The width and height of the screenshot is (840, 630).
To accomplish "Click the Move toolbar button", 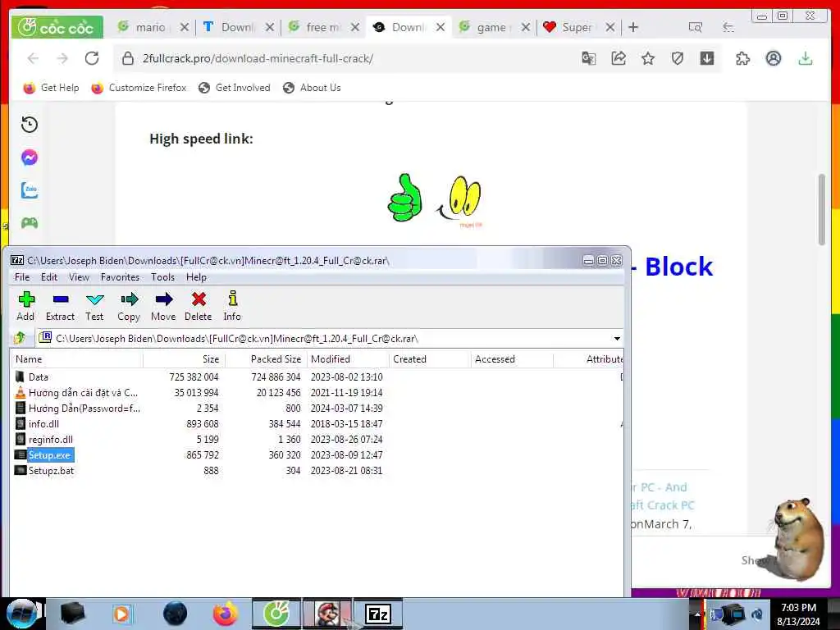I will coord(163,307).
